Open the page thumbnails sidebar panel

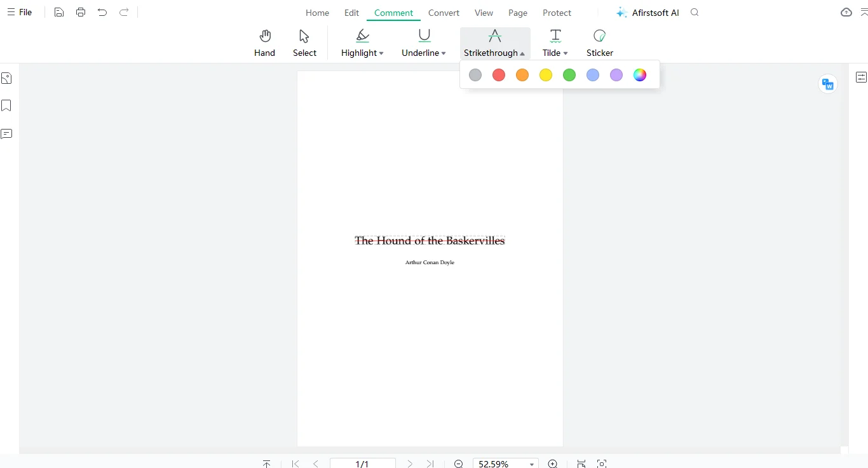pyautogui.click(x=6, y=78)
